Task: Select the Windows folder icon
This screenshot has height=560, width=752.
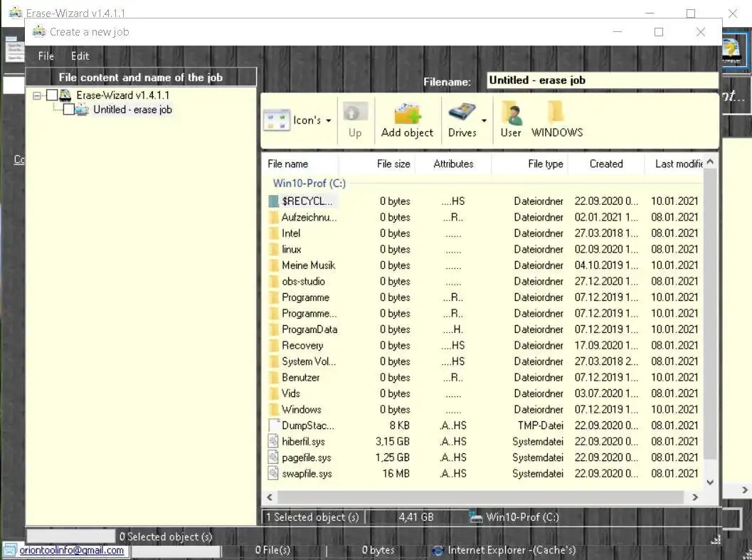Action: pyautogui.click(x=273, y=409)
